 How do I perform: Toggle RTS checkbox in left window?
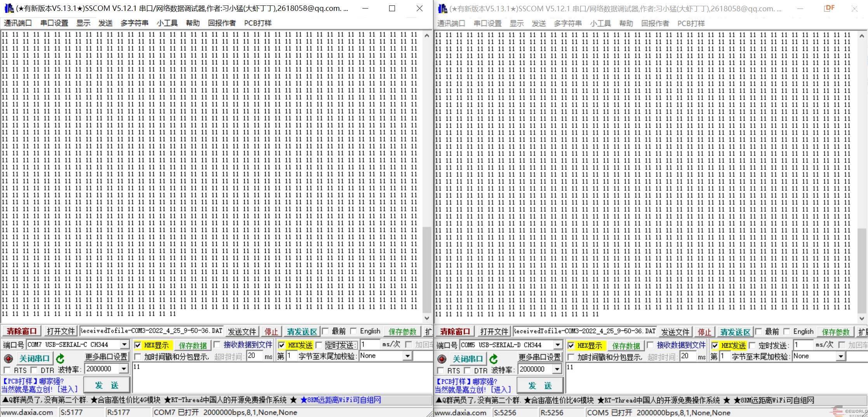(7, 370)
